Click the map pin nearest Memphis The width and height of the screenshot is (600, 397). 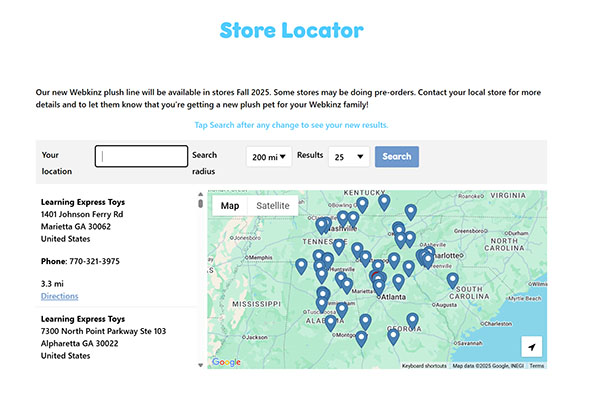(301, 266)
